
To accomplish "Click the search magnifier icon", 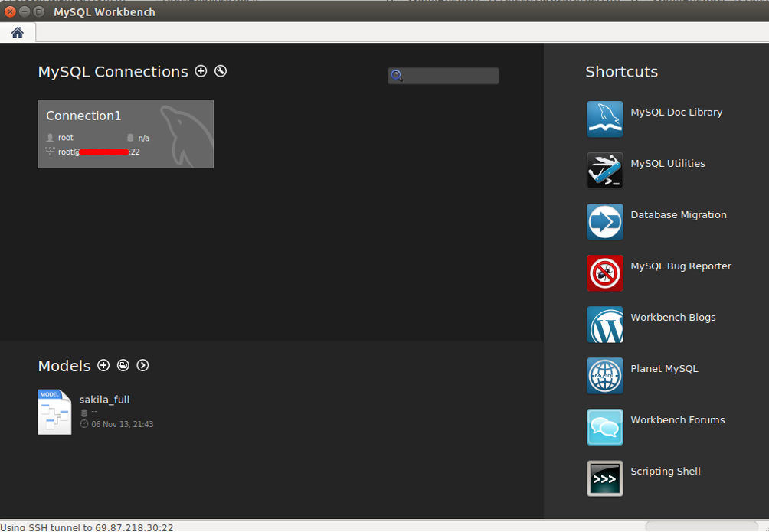I will pos(397,75).
